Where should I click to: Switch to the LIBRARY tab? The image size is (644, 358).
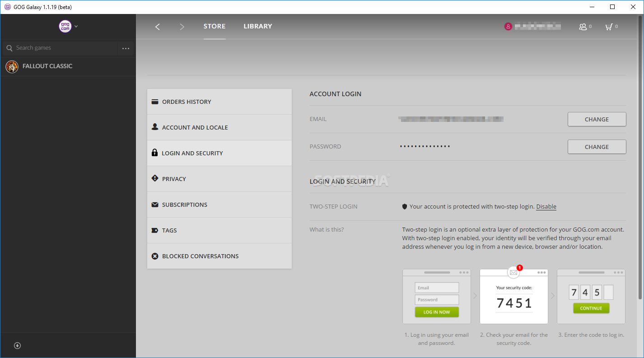(258, 26)
